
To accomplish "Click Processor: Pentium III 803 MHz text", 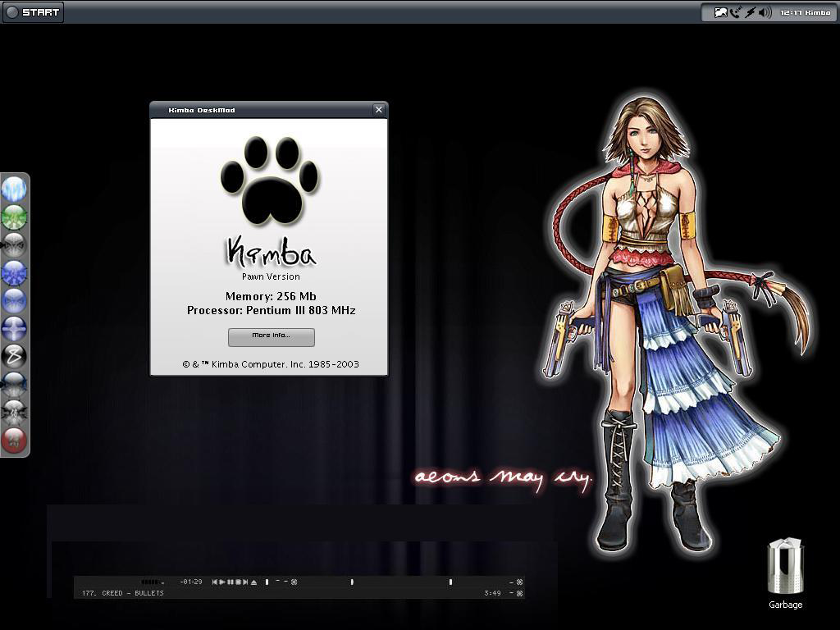I will pos(271,310).
